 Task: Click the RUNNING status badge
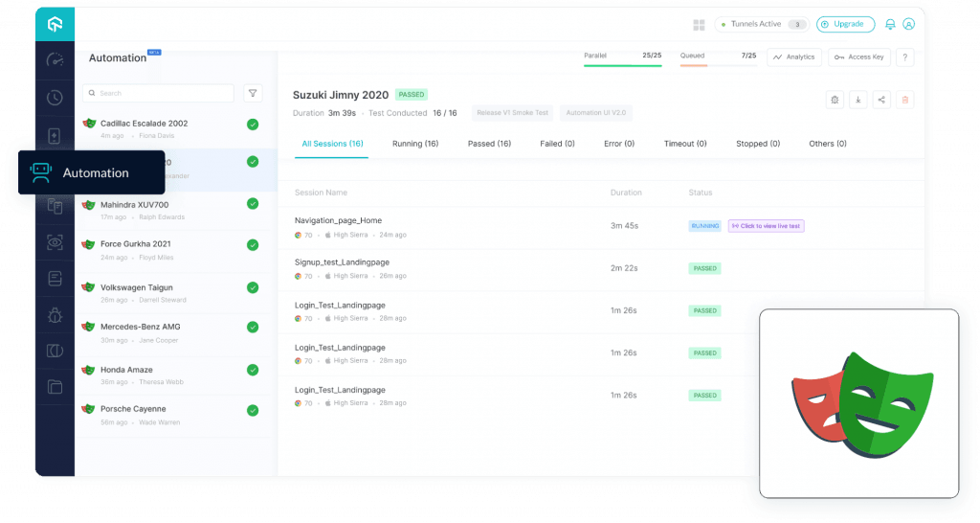[705, 226]
